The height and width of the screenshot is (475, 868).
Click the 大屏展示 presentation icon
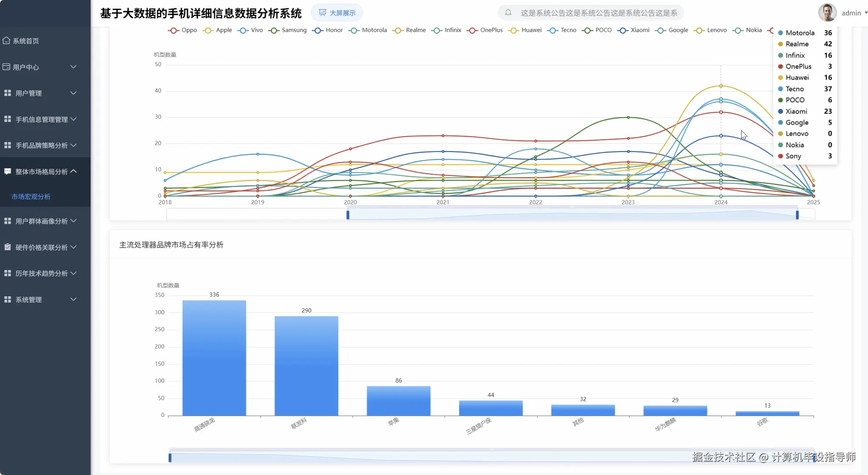tap(322, 13)
